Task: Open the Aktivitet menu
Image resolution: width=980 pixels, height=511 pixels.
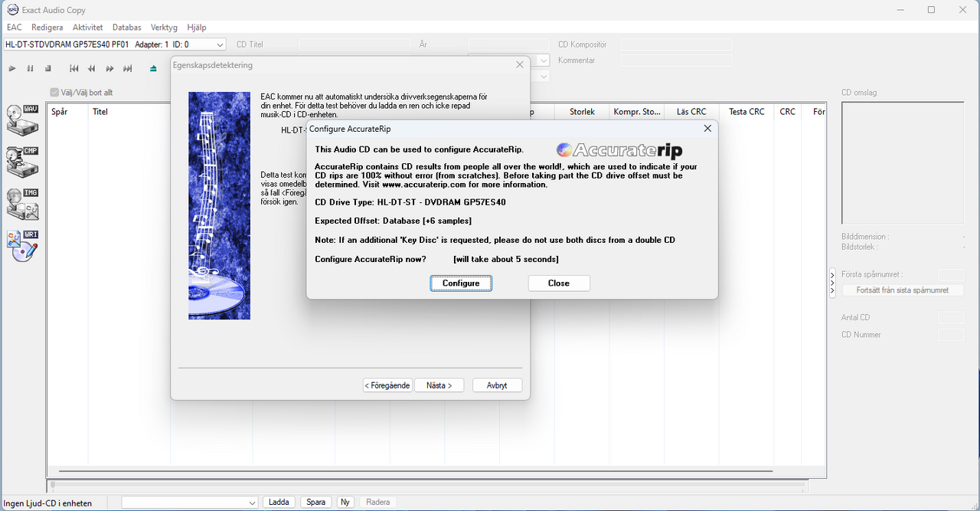Action: pos(87,27)
